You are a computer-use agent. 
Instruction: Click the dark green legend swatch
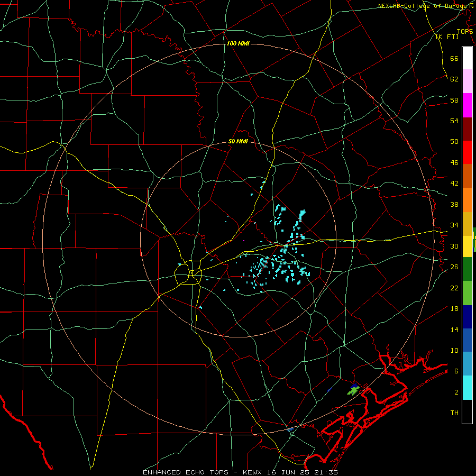[467, 269]
